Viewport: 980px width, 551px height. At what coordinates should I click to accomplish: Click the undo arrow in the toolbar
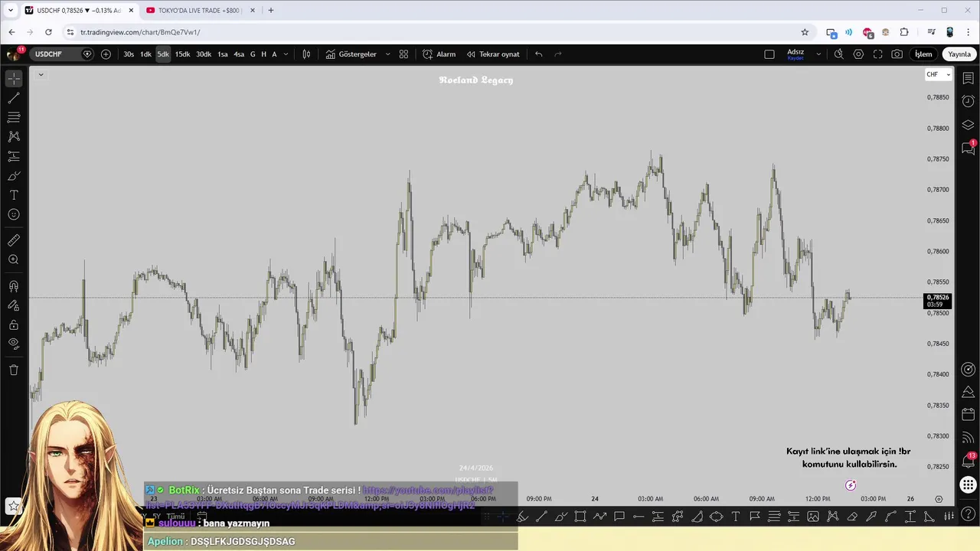pyautogui.click(x=539, y=54)
